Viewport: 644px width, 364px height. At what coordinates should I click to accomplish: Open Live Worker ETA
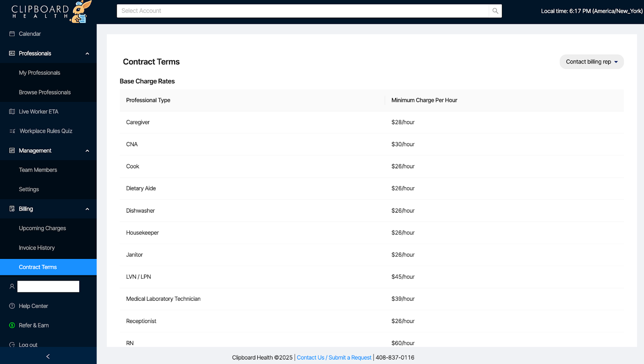39,112
